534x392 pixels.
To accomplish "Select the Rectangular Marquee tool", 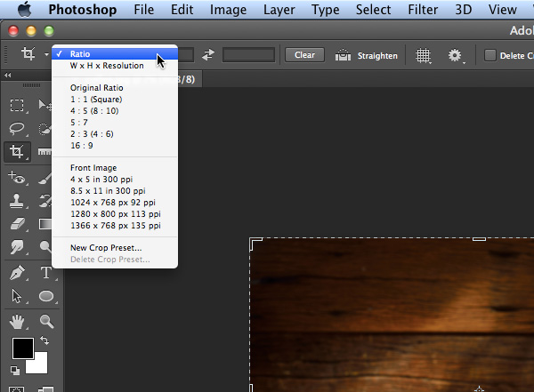I will 17,106.
